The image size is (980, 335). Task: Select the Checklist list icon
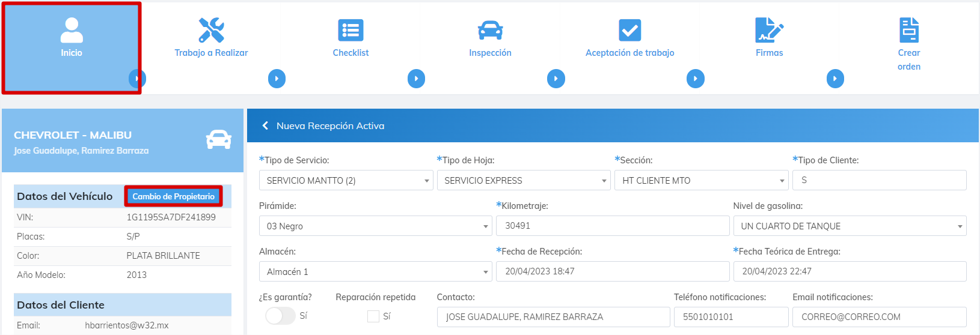351,29
